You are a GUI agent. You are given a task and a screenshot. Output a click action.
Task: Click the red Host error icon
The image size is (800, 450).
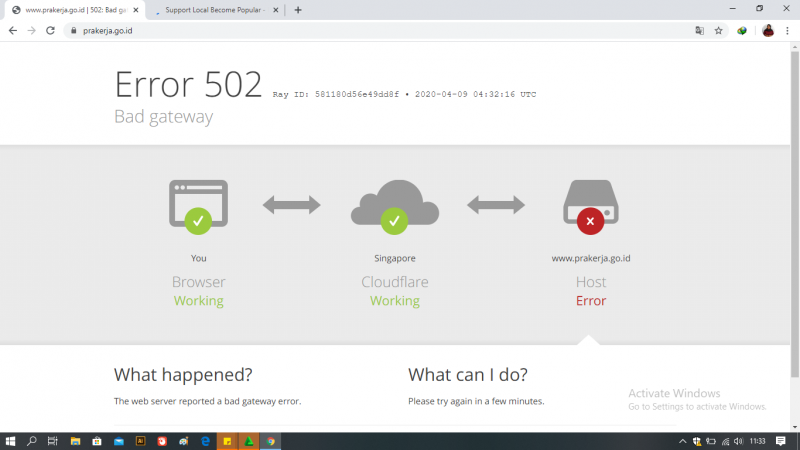pyautogui.click(x=590, y=220)
